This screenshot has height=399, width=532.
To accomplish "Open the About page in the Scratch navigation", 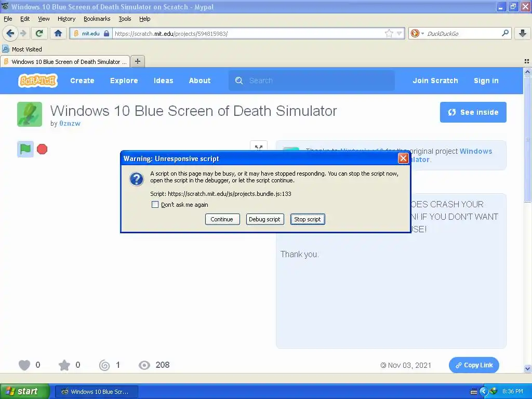I will coord(199,81).
